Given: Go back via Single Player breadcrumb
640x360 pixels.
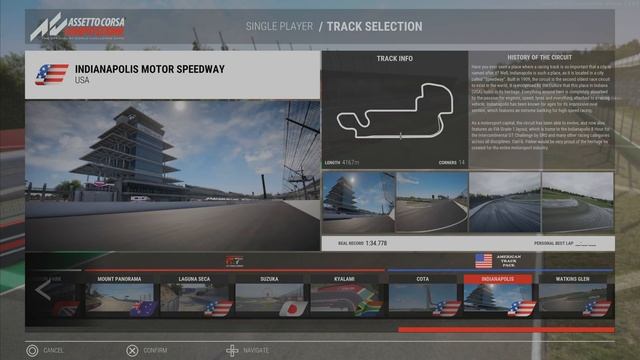Looking at the screenshot, I should click(279, 27).
